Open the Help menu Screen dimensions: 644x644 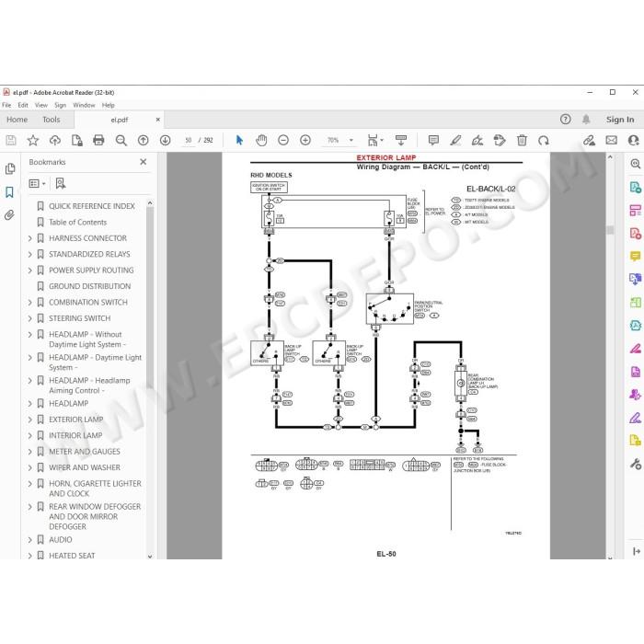pyautogui.click(x=108, y=105)
